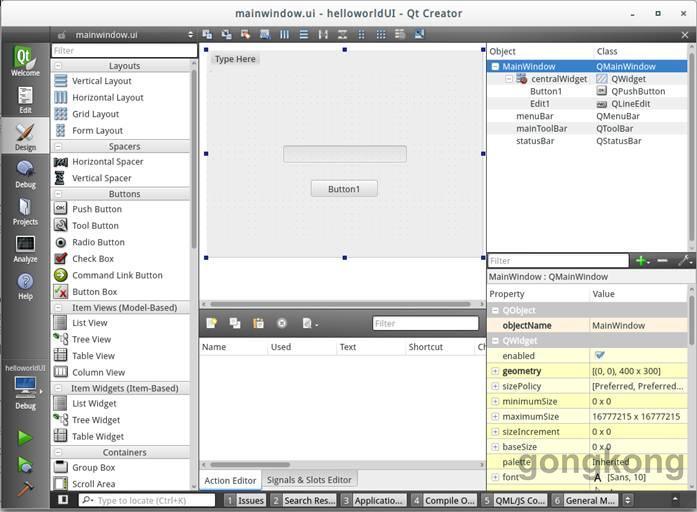Switch to the Action Editor tab
The image size is (697, 512).
coord(230,480)
